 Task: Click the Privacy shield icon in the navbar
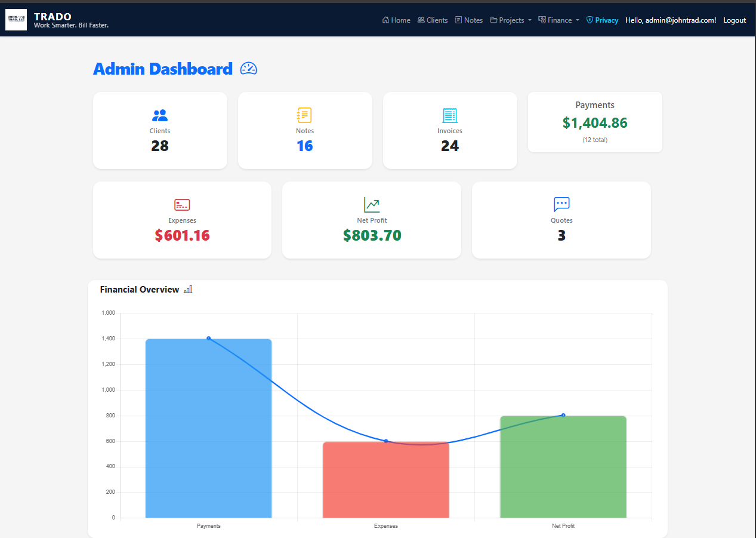[590, 20]
